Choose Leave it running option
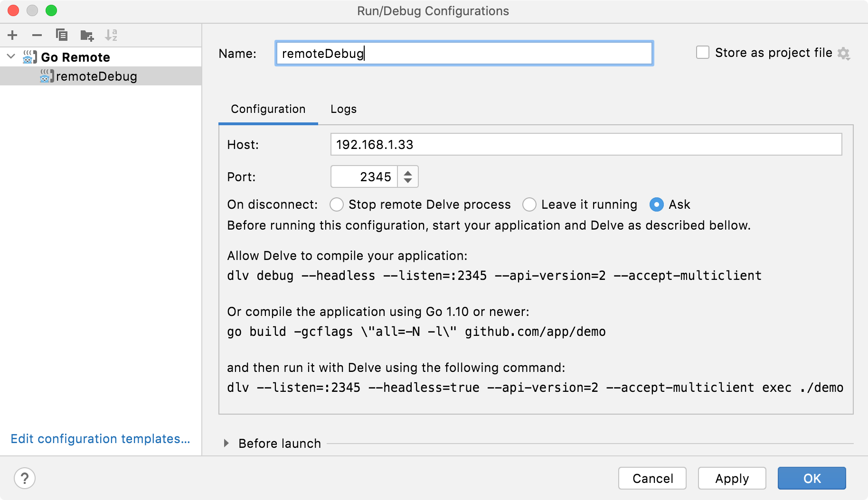The width and height of the screenshot is (868, 500). [x=529, y=204]
